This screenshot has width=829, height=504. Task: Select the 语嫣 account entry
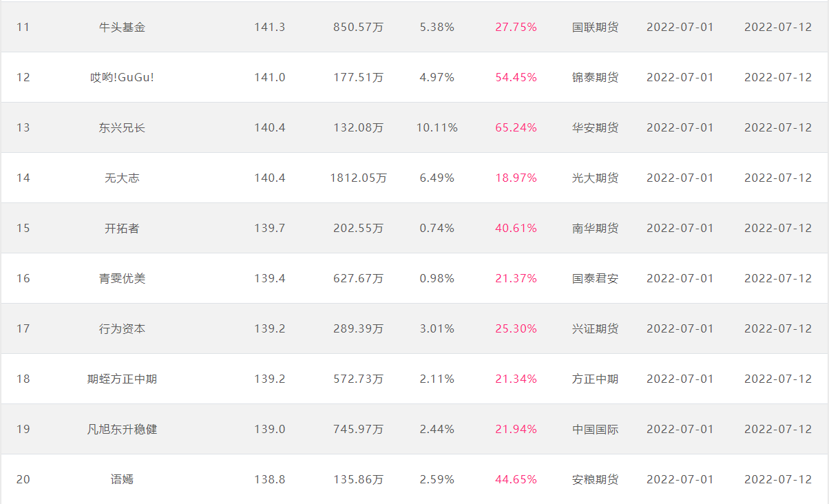coord(122,480)
